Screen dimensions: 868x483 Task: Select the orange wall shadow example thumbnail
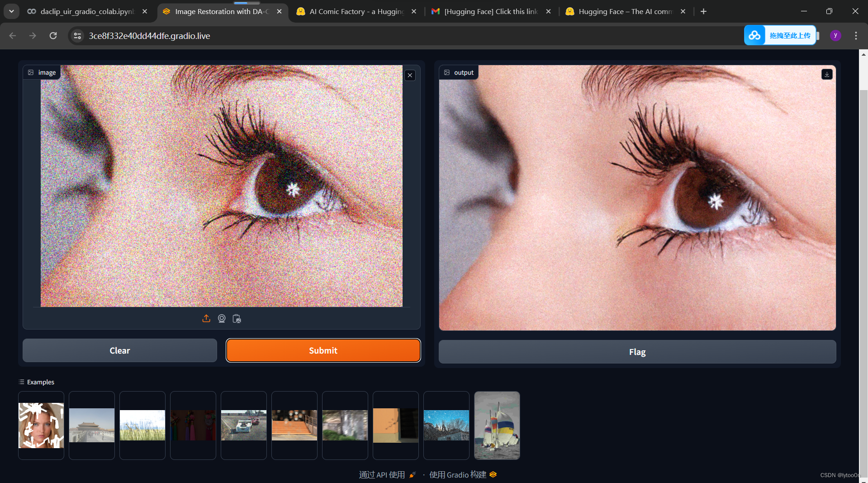click(x=396, y=426)
